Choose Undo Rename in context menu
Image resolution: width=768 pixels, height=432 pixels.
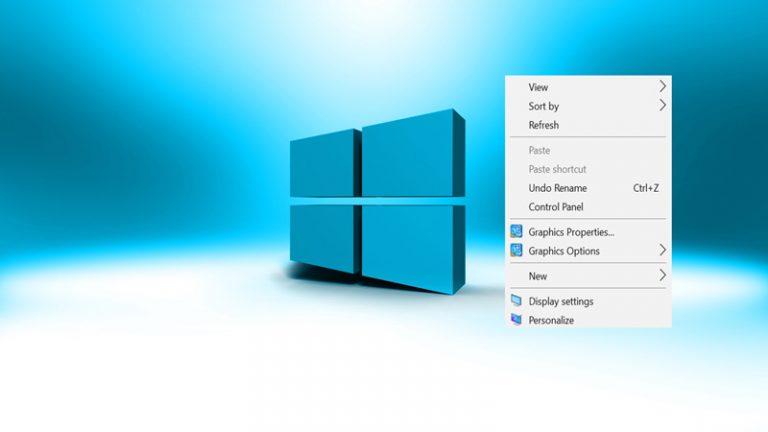pyautogui.click(x=588, y=188)
